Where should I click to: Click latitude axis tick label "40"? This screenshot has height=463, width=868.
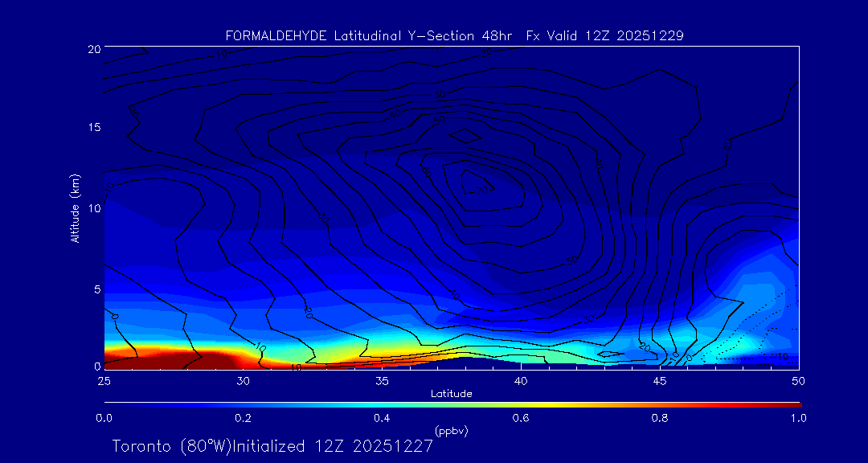pos(521,380)
